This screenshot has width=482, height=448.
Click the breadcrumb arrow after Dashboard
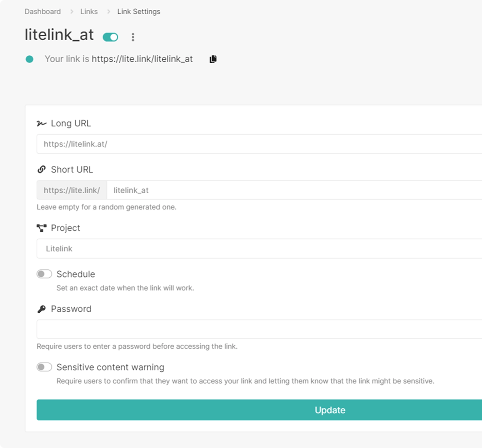click(x=72, y=12)
